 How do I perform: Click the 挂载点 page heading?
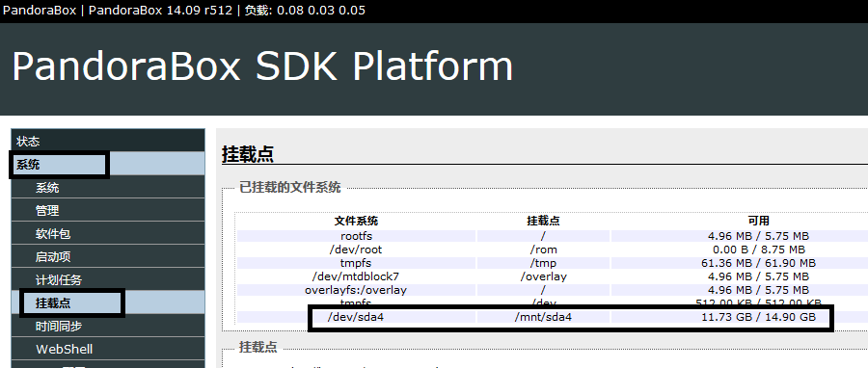click(x=248, y=154)
